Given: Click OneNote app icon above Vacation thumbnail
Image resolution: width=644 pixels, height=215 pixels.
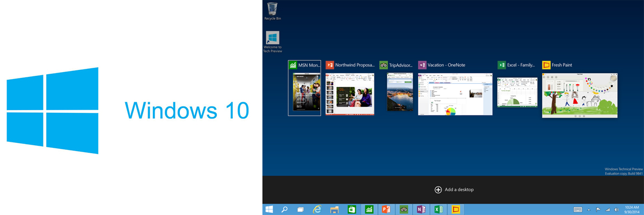Looking at the screenshot, I should click(x=422, y=65).
